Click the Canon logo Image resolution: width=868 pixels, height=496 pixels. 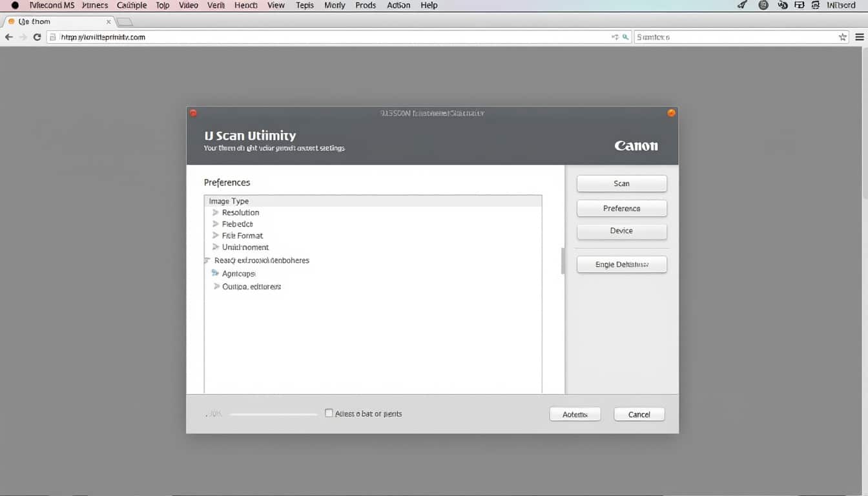(x=636, y=146)
